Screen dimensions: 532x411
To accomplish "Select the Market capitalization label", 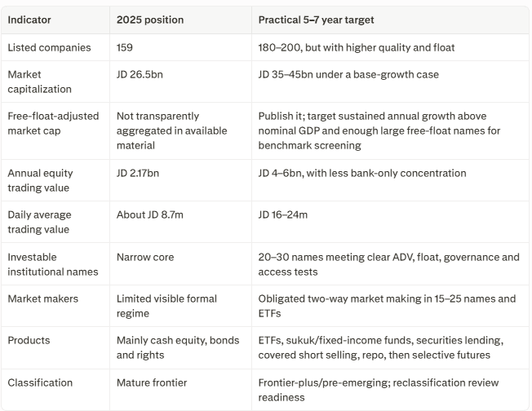I will (x=39, y=82).
